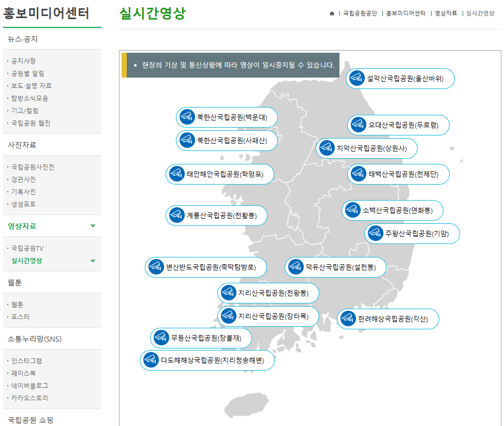The image size is (504, 426).
Task: Open 웹툰 sub-link under 웹툰 section
Action: click(18, 305)
